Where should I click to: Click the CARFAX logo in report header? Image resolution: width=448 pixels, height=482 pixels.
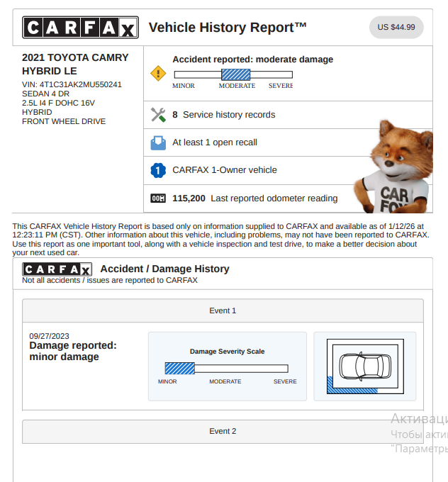click(x=80, y=28)
